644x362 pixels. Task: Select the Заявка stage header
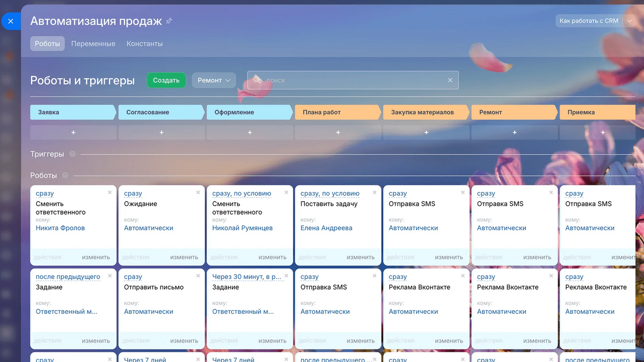[x=73, y=112]
